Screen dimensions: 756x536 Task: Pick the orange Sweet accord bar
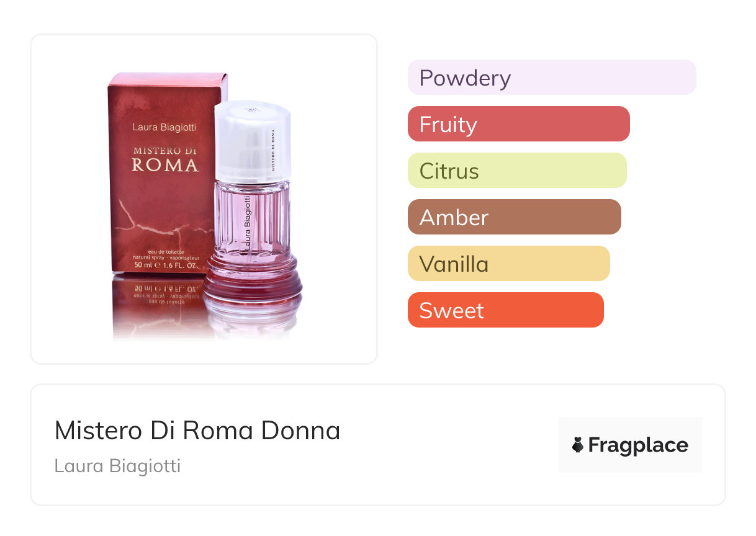pyautogui.click(x=505, y=310)
